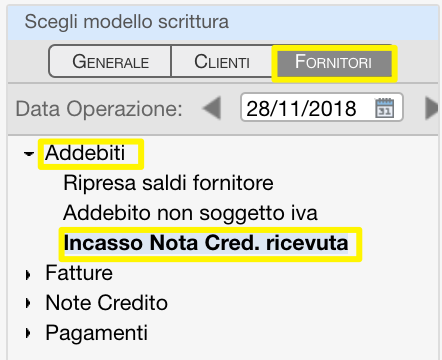Expand the Pagamenti group triangle
442x360 pixels.
pos(28,333)
